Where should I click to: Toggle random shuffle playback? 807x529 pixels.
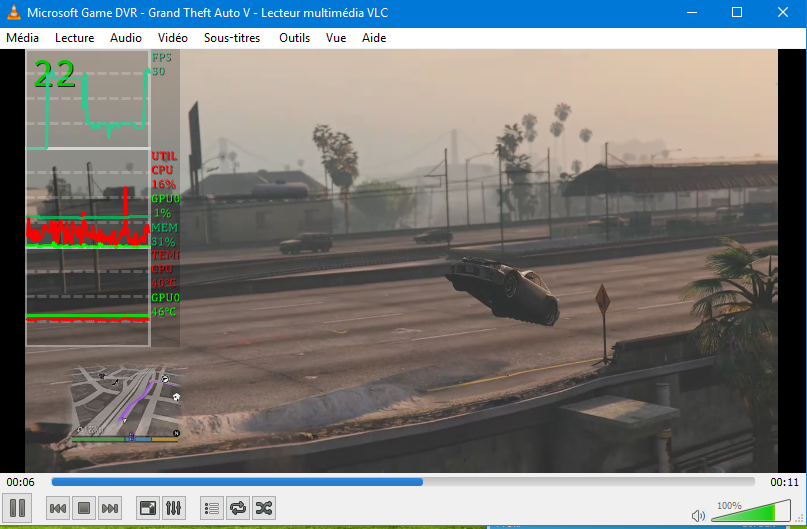point(264,508)
